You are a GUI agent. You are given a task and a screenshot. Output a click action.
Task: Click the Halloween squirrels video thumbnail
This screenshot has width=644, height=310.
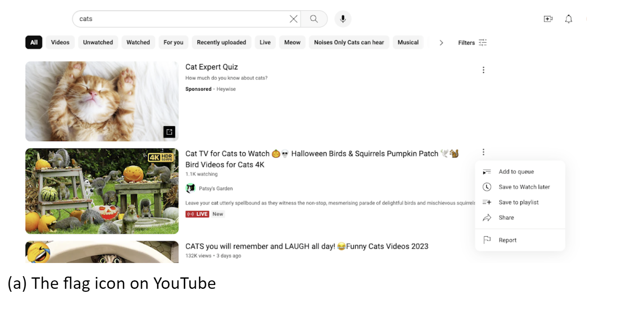pyautogui.click(x=102, y=191)
